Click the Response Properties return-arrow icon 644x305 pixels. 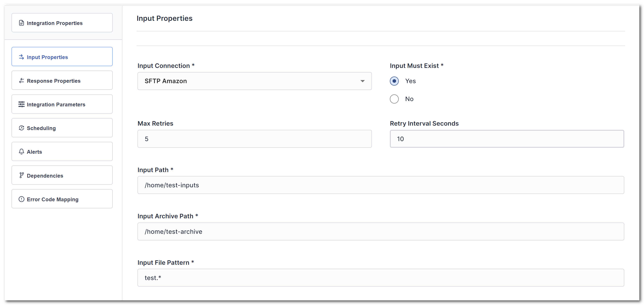tap(21, 81)
